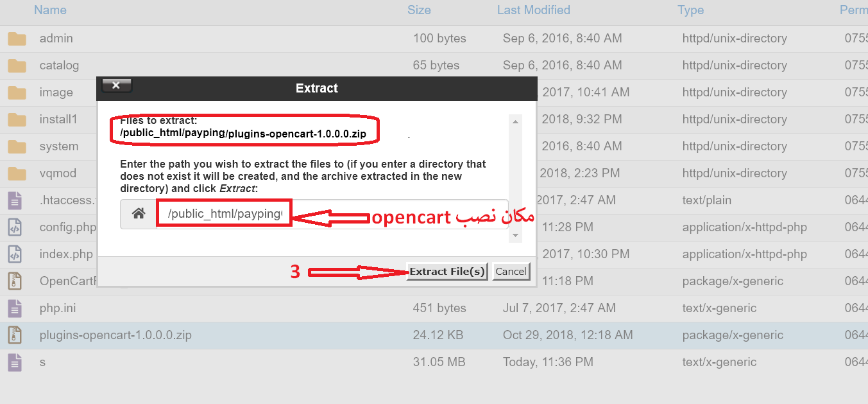Viewport: 868px width, 404px height.
Task: Sort files by the Type column header
Action: pos(691,10)
